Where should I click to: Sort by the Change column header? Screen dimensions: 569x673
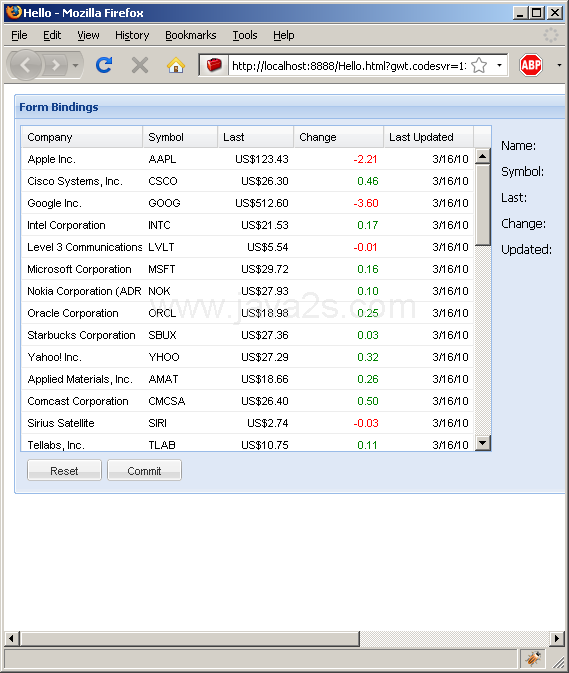tap(339, 137)
